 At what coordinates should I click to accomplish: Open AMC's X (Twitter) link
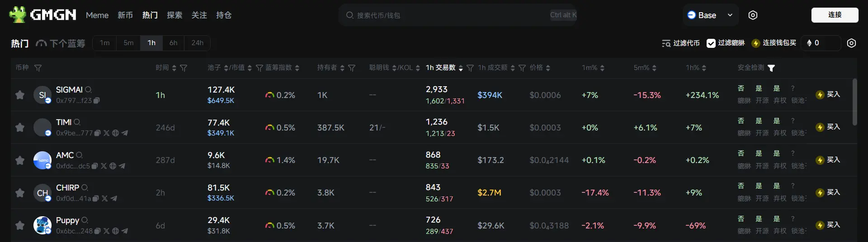104,166
